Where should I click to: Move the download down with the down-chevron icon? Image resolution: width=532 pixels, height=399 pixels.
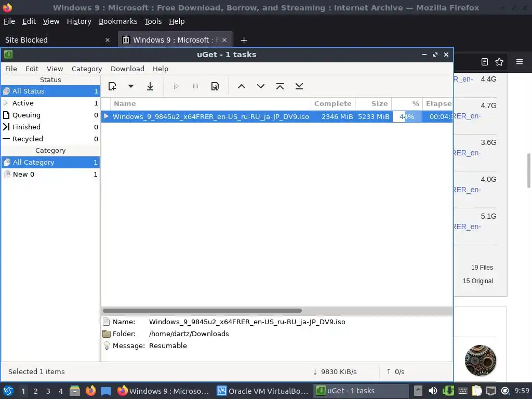click(x=261, y=86)
